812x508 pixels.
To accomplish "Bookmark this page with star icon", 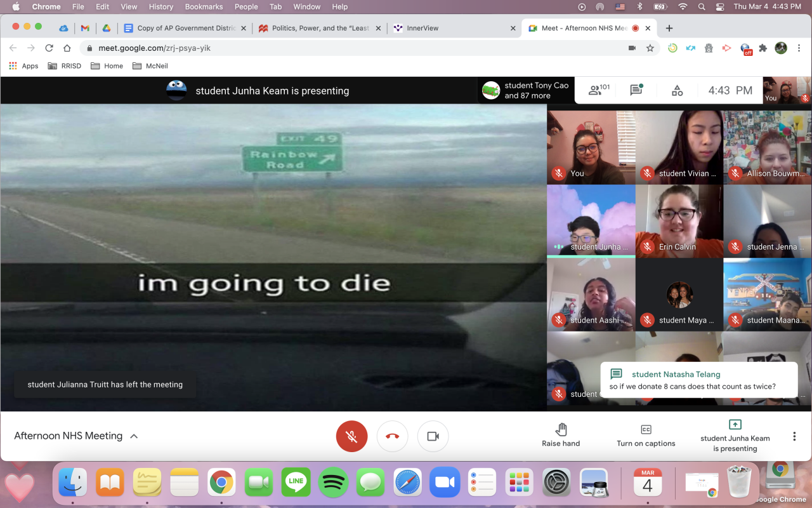I will [650, 48].
